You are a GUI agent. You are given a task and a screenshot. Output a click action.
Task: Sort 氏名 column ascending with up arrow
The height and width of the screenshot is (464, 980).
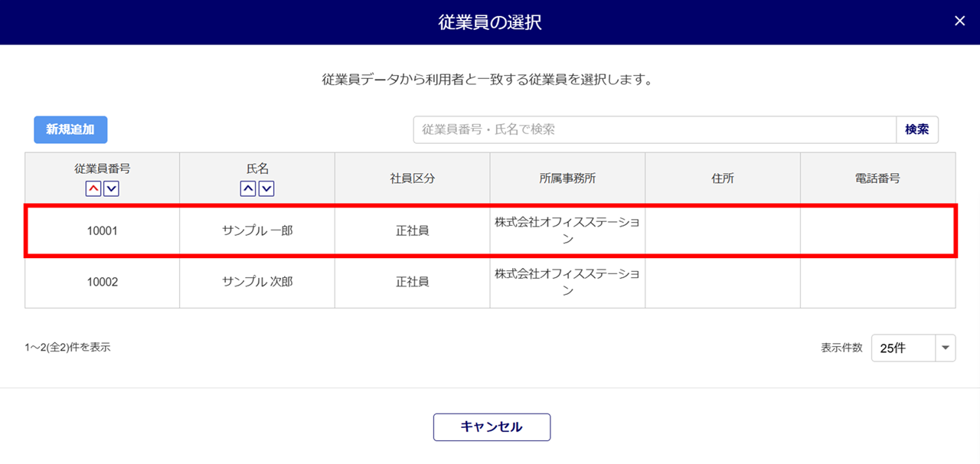pyautogui.click(x=248, y=188)
